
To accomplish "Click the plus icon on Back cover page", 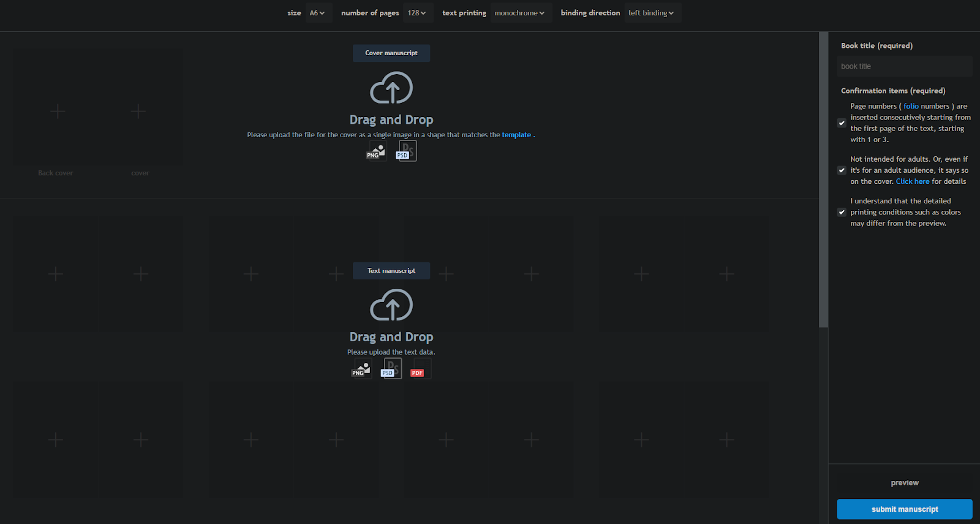I will point(58,112).
